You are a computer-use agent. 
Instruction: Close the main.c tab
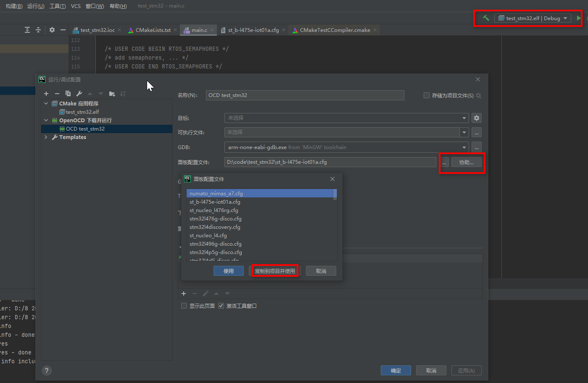pyautogui.click(x=212, y=30)
